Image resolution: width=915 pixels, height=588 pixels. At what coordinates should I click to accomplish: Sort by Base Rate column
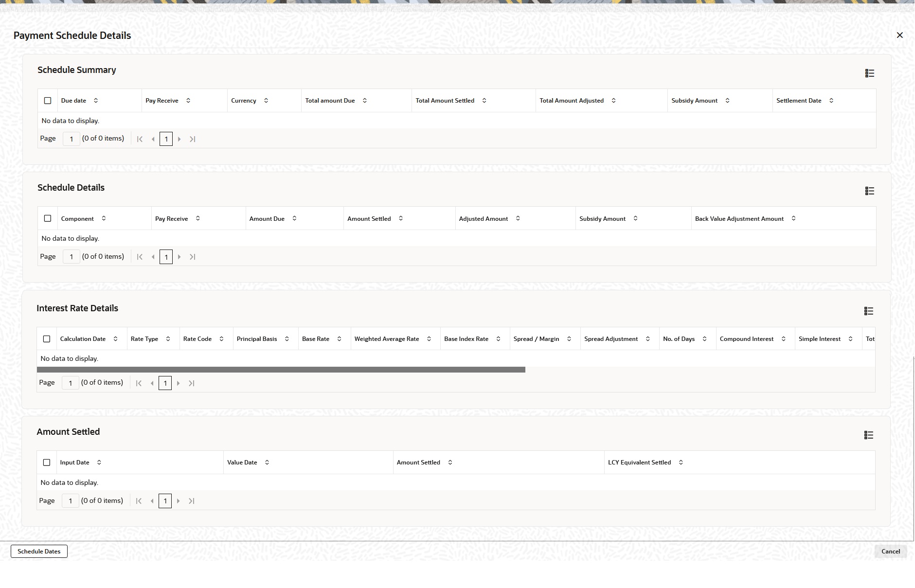pos(340,339)
